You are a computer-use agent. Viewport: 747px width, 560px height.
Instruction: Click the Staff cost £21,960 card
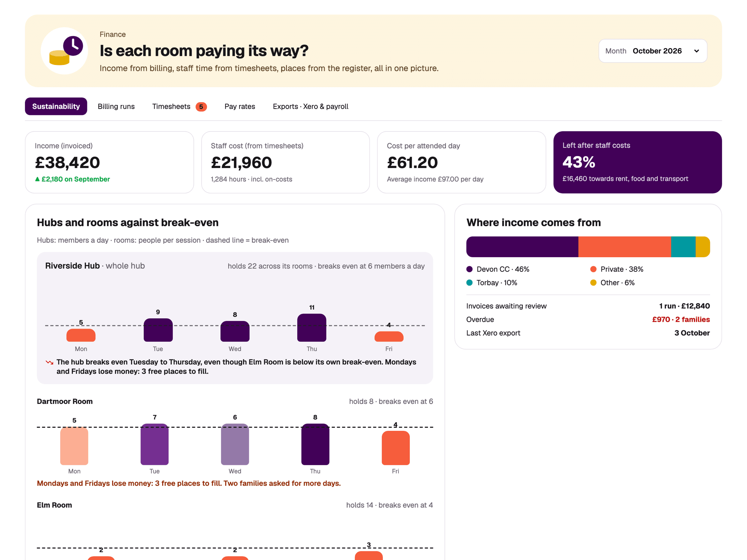pos(285,162)
